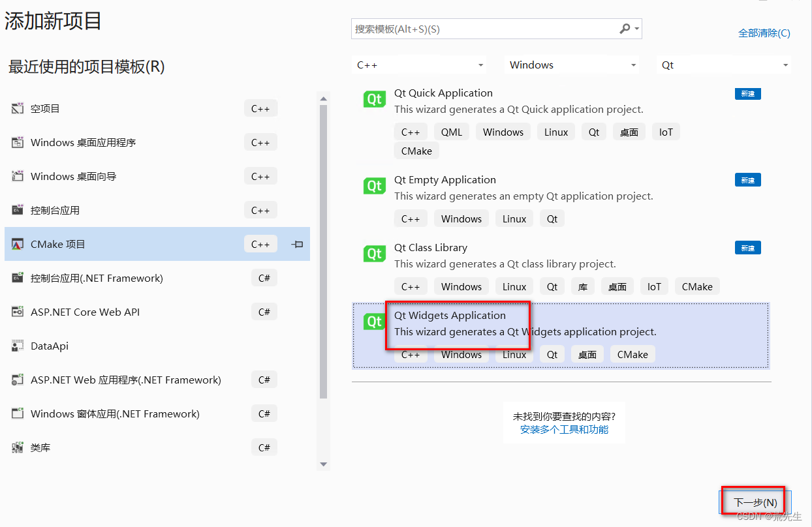
Task: Click the Qt icon beside Qt Class Library
Action: pos(374,253)
